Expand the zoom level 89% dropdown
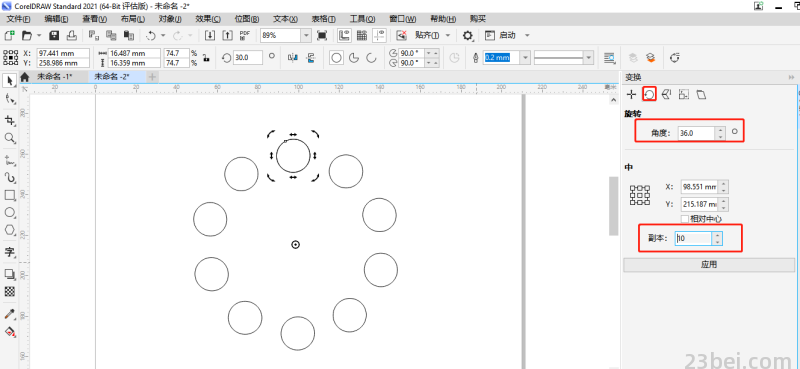The image size is (800, 369). [306, 35]
